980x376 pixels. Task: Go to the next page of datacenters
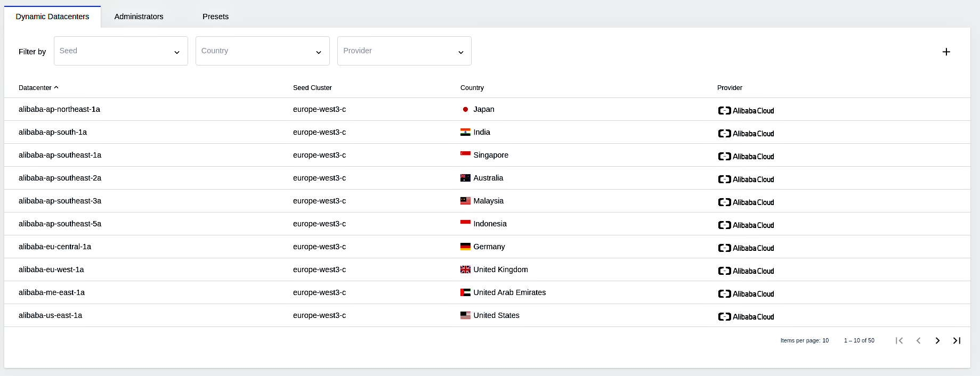pos(937,340)
